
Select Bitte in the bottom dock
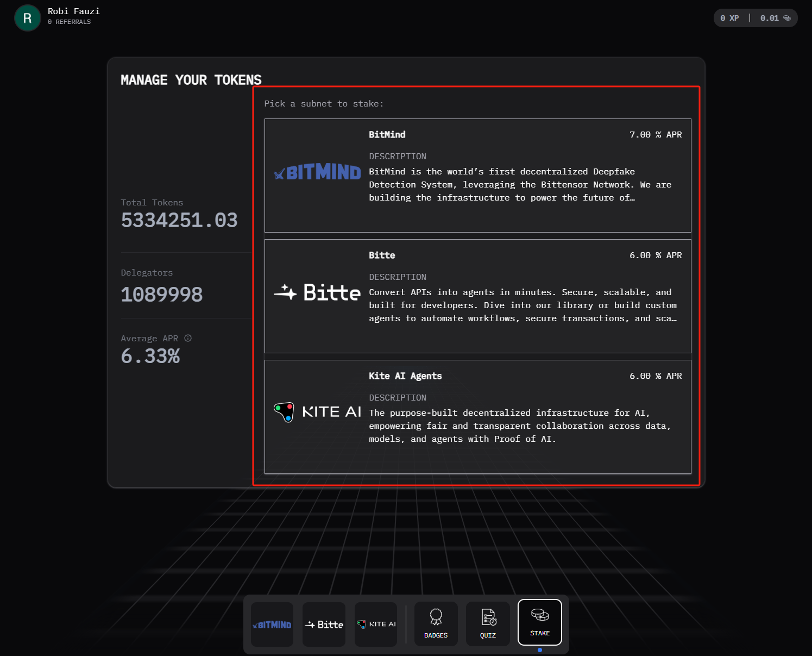(x=324, y=624)
